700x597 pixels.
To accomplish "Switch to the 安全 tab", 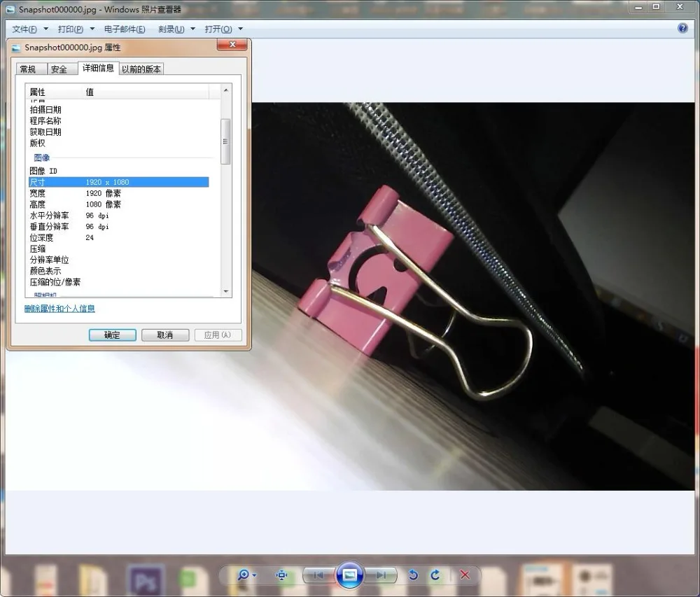I will (x=62, y=69).
